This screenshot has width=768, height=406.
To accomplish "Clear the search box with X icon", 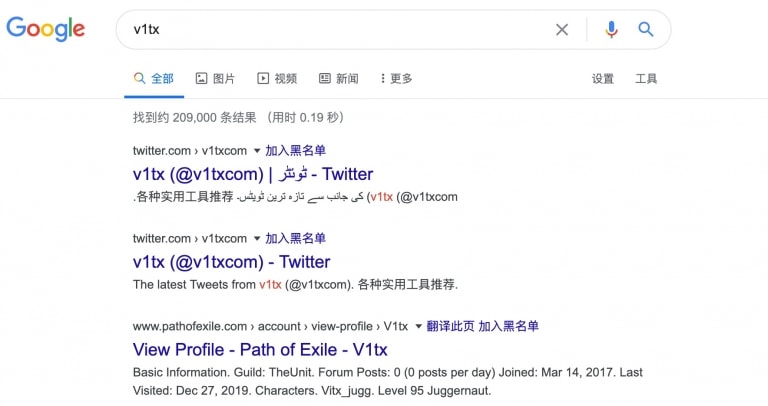I will click(x=562, y=30).
